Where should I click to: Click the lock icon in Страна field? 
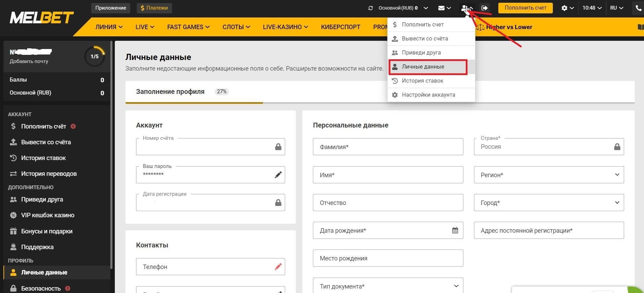[617, 147]
